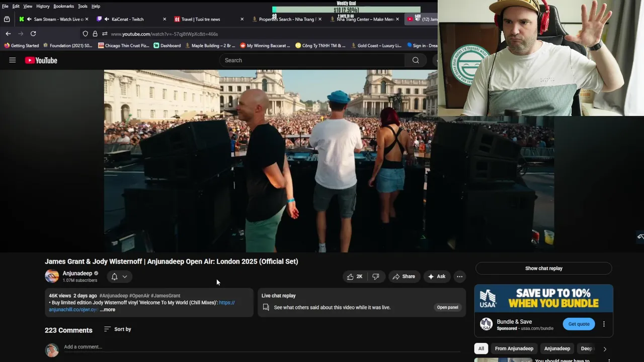Open the Foundation (2021) bookmark

tap(67, 46)
